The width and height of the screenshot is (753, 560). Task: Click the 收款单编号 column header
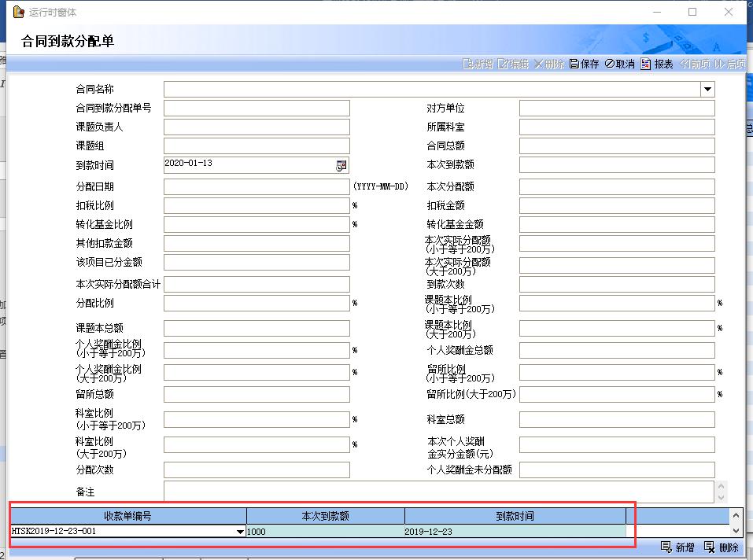[127, 516]
